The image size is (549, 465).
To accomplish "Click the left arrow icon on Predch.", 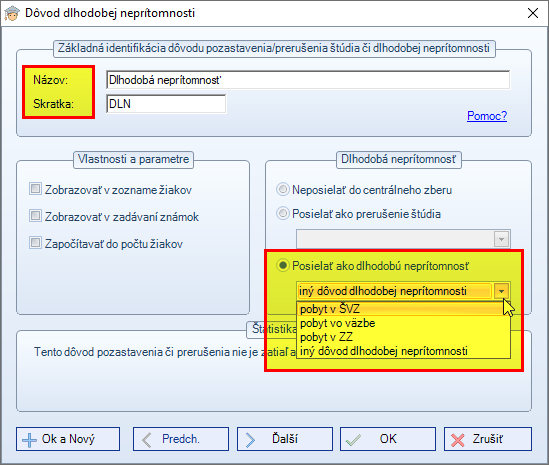I will [x=147, y=440].
